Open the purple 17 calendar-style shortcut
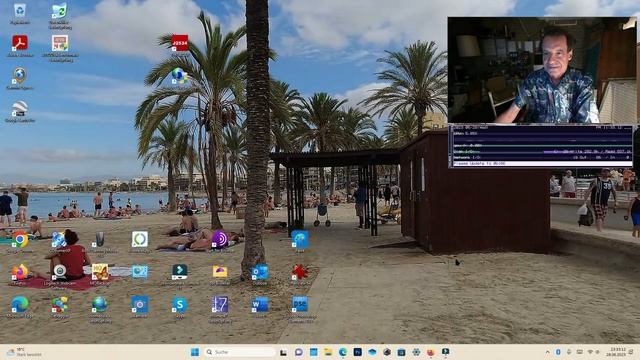This screenshot has height=360, width=640. (x=220, y=304)
